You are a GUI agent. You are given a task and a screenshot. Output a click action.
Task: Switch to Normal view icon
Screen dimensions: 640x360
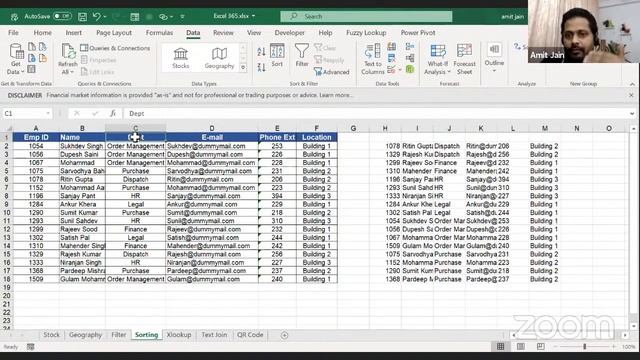pos(500,347)
